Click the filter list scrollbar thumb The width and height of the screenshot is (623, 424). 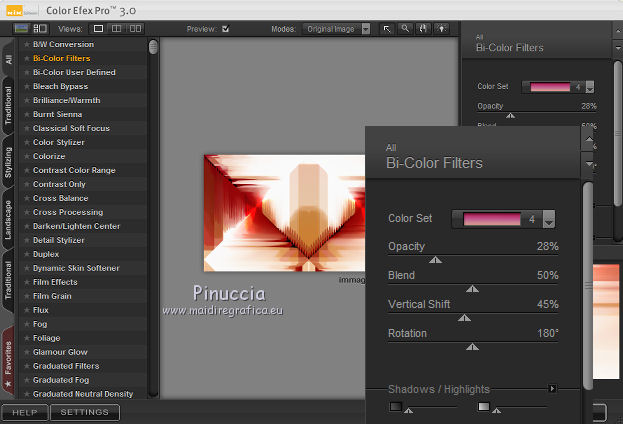click(x=153, y=47)
